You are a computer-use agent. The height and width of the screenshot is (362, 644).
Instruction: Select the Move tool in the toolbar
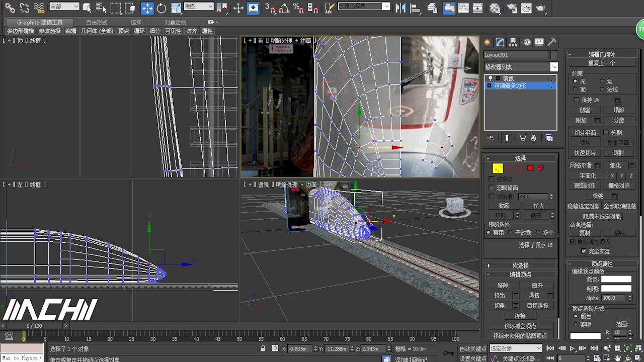(x=147, y=8)
